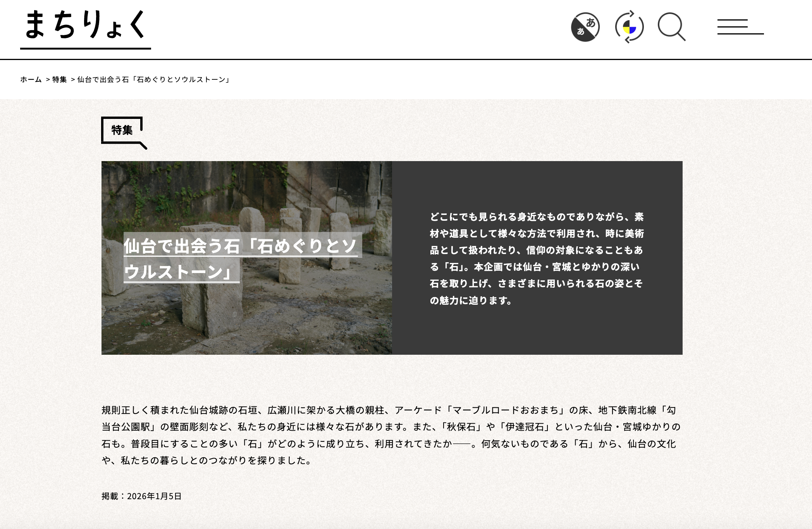Go to ホーム in the breadcrumb
812x529 pixels.
pos(31,79)
